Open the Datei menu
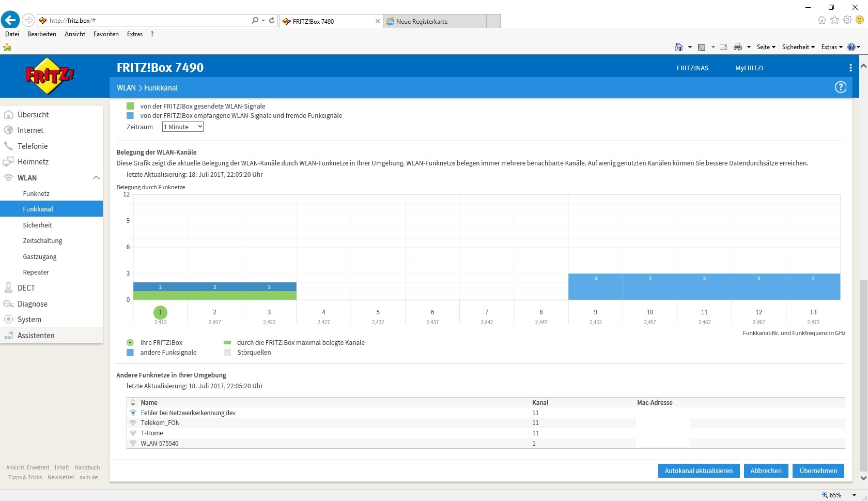Viewport: 868px width, 501px height. 12,34
